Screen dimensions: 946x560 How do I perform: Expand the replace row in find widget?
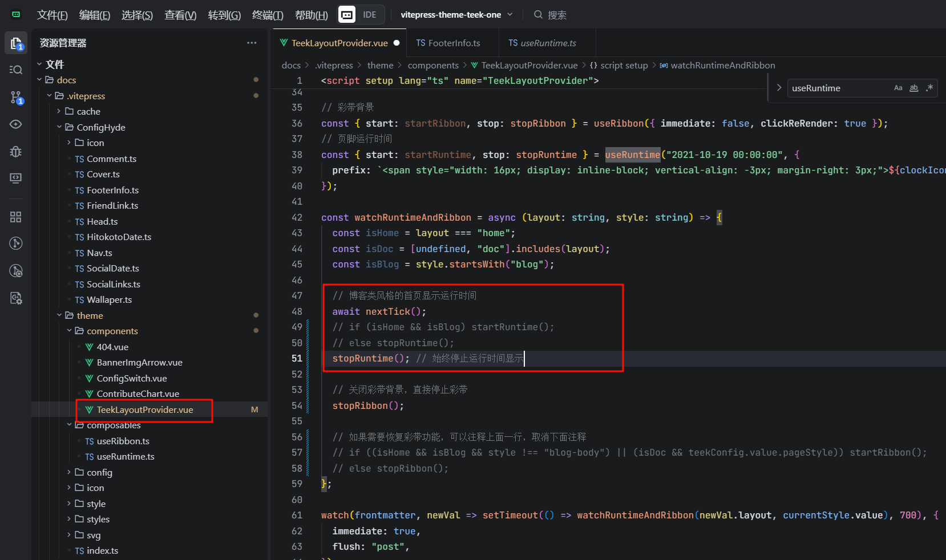tap(779, 88)
